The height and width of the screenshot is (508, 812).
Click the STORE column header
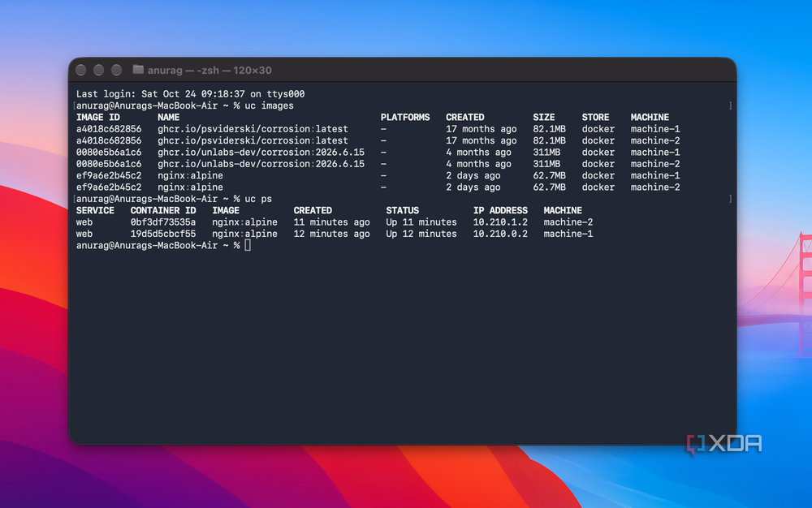tap(595, 118)
